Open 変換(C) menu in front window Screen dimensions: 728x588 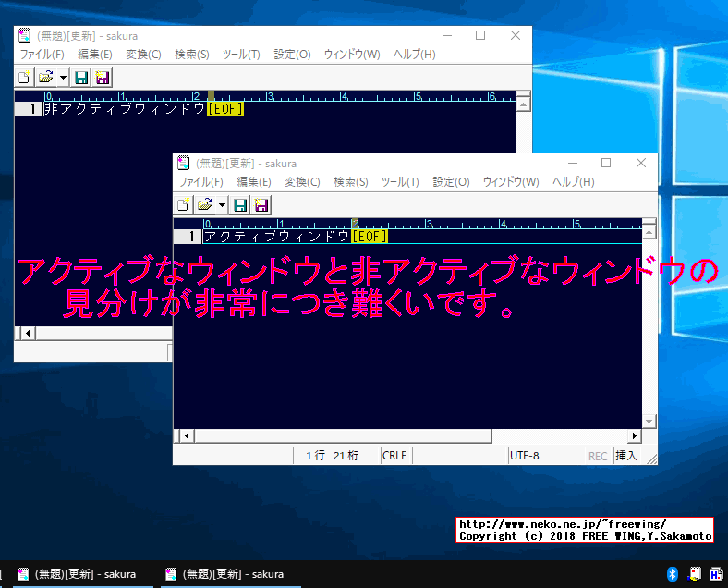[x=302, y=181]
